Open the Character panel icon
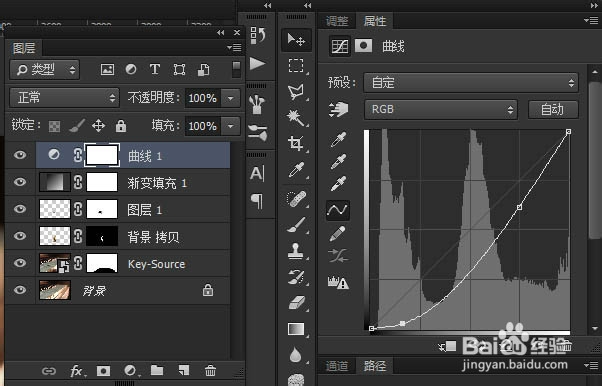 click(x=257, y=173)
